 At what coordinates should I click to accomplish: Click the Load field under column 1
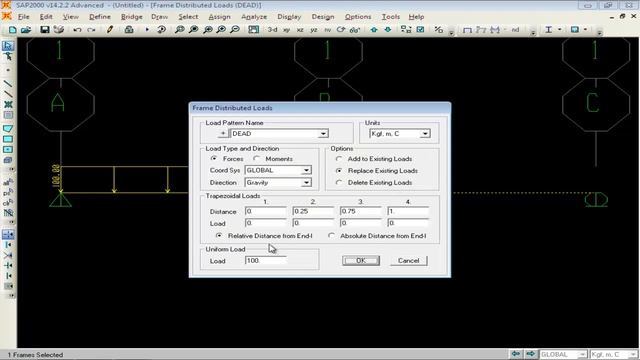click(x=266, y=223)
